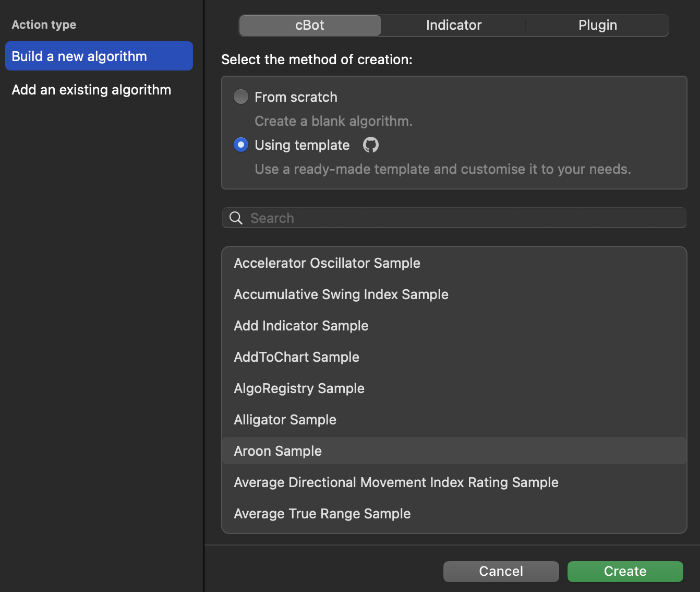Select AlgoRegistry Sample in template list
This screenshot has width=700, height=592.
[x=299, y=388]
